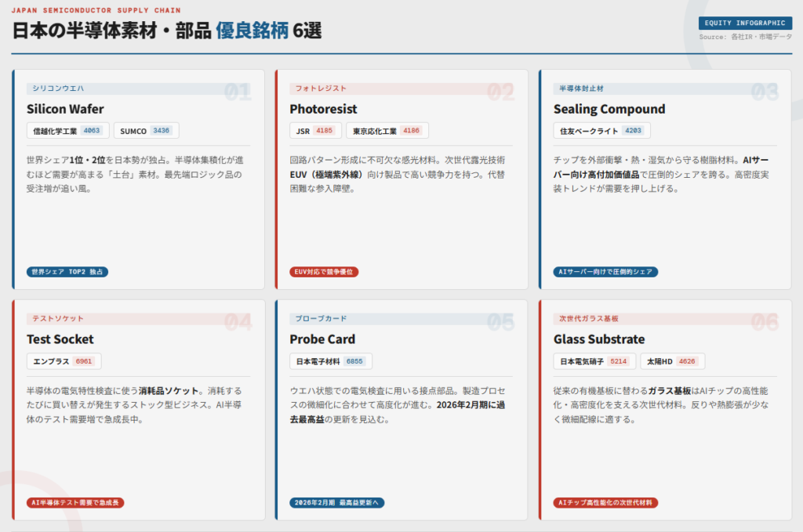Click the EUV対応で競争優位 red tag

pyautogui.click(x=324, y=272)
